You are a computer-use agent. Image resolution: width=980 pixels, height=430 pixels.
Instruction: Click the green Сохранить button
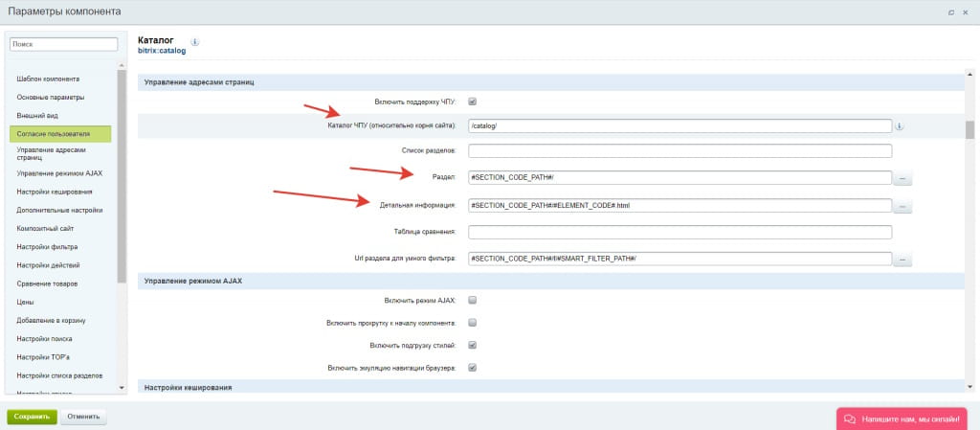(32, 418)
